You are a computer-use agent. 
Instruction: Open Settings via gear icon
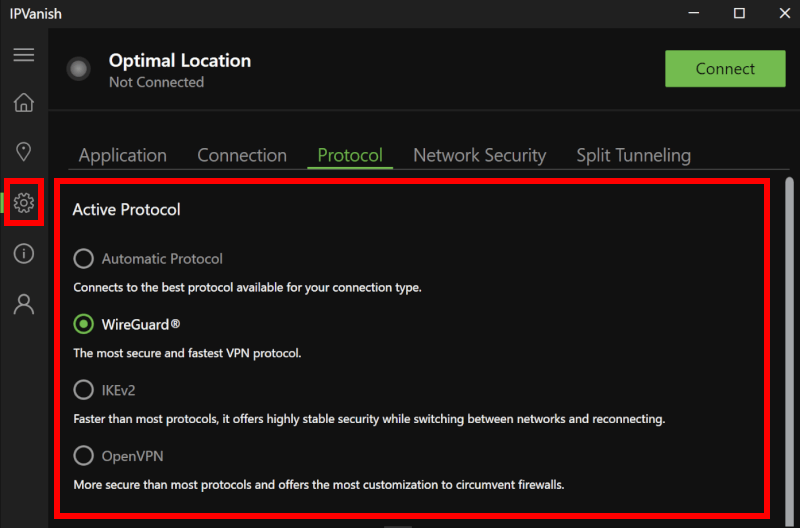click(23, 203)
